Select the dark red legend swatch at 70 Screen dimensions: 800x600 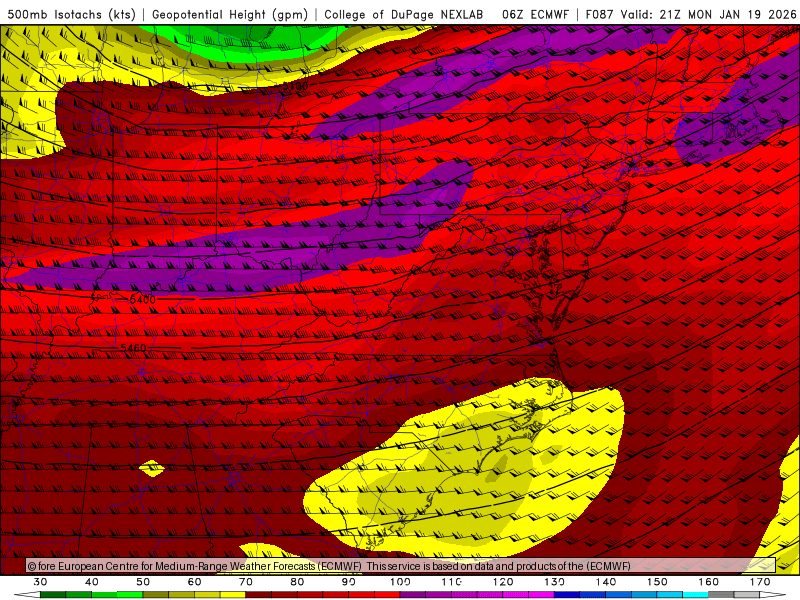pyautogui.click(x=259, y=595)
